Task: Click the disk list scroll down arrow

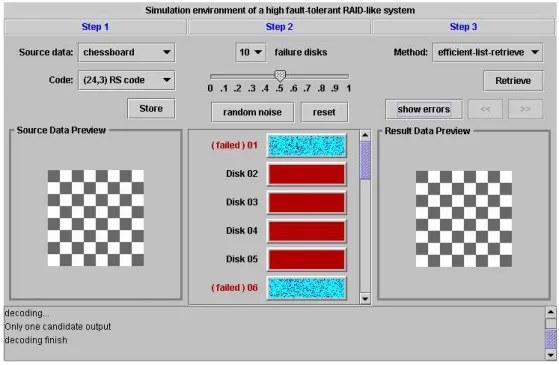Action: coord(365,299)
